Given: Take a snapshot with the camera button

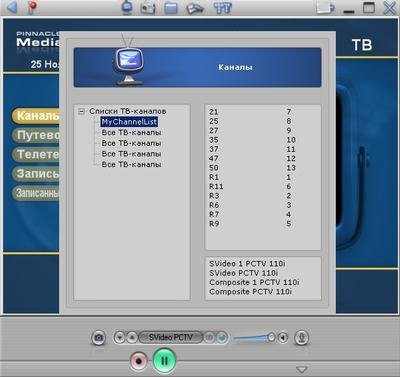Looking at the screenshot, I should [x=98, y=338].
